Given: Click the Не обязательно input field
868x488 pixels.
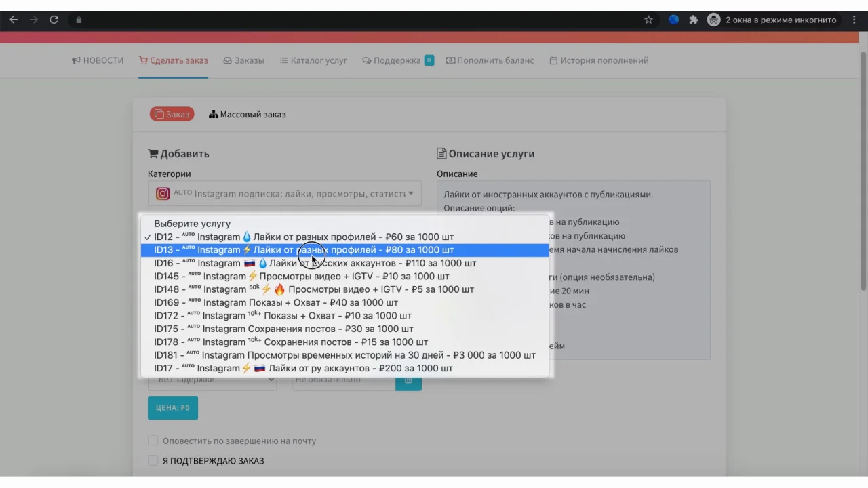Looking at the screenshot, I should tap(344, 382).
